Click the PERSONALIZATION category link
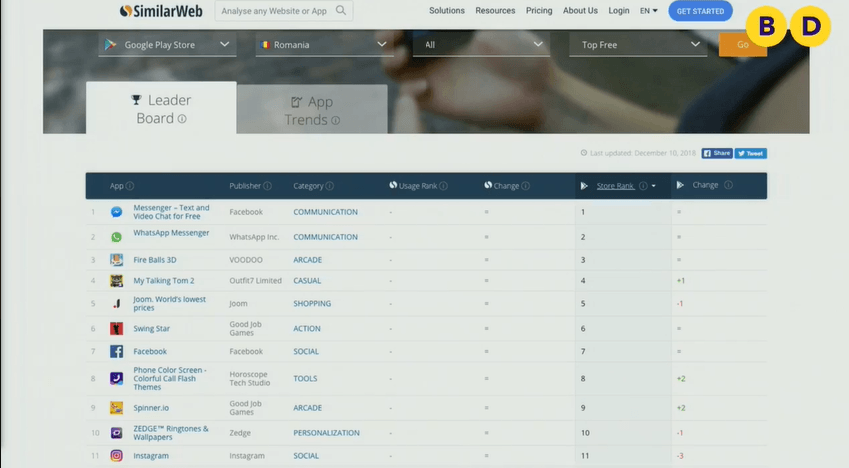The image size is (849, 468). click(x=326, y=433)
